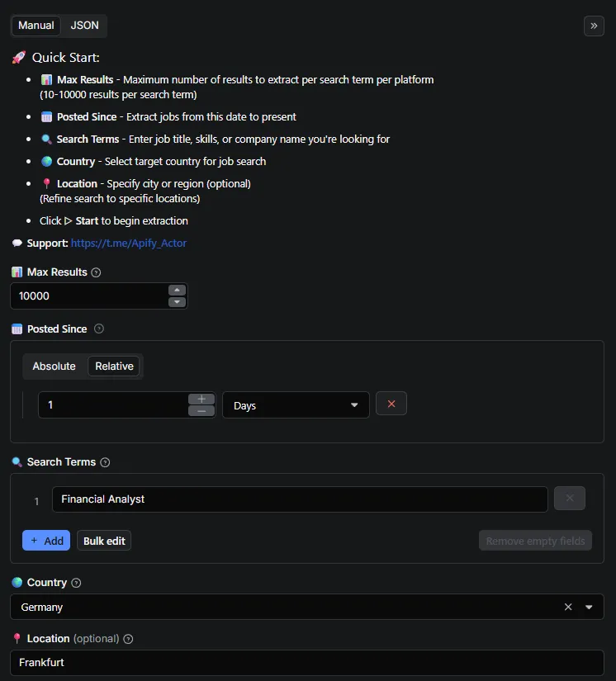616x681 pixels.
Task: Switch to Absolute date mode
Action: (54, 366)
